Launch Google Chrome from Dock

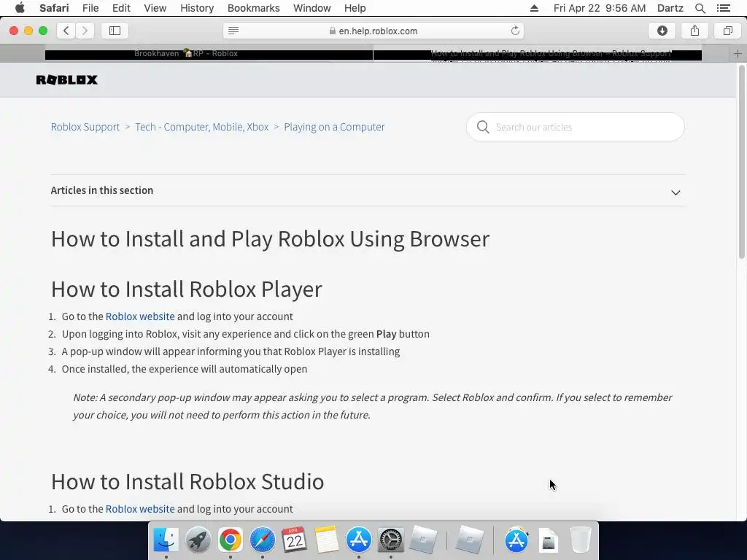click(230, 540)
